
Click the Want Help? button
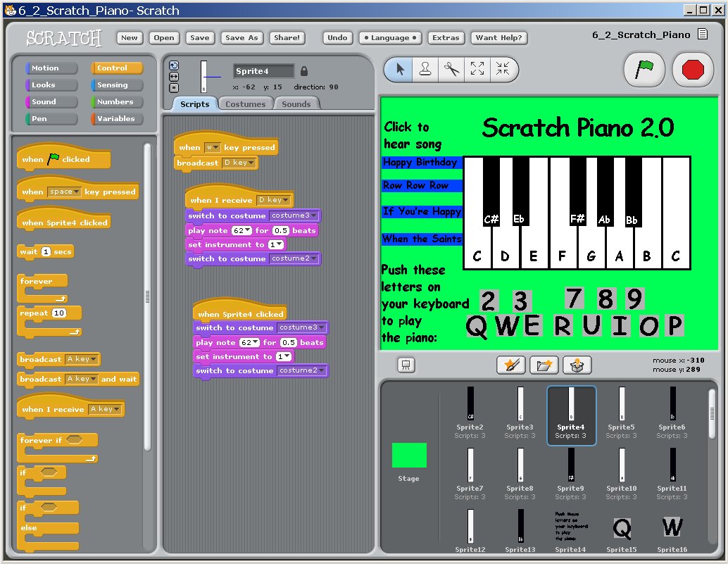click(x=498, y=37)
